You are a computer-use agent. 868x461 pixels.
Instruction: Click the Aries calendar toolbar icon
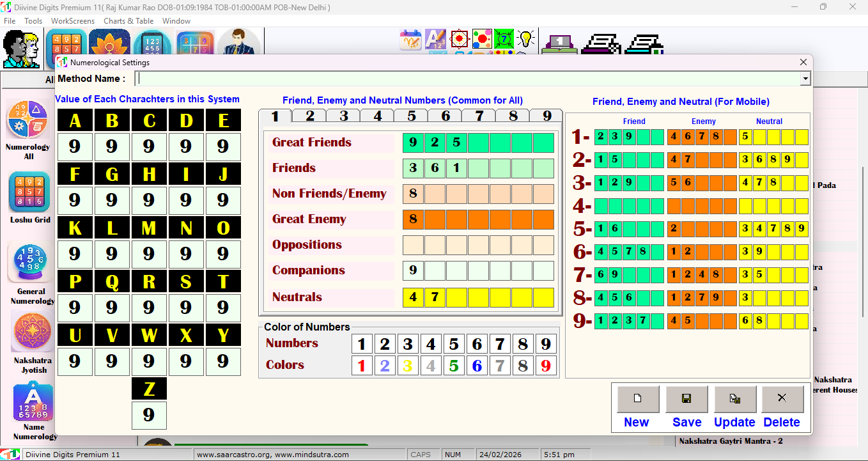[410, 38]
